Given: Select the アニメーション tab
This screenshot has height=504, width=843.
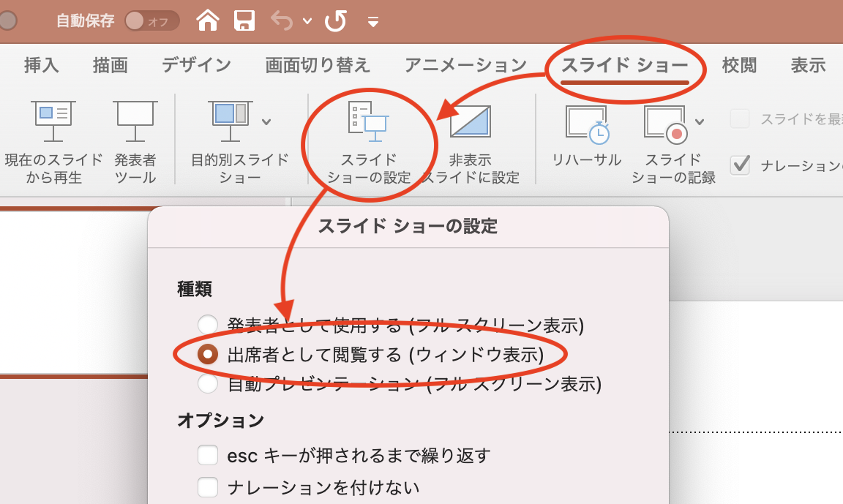Looking at the screenshot, I should (465, 65).
